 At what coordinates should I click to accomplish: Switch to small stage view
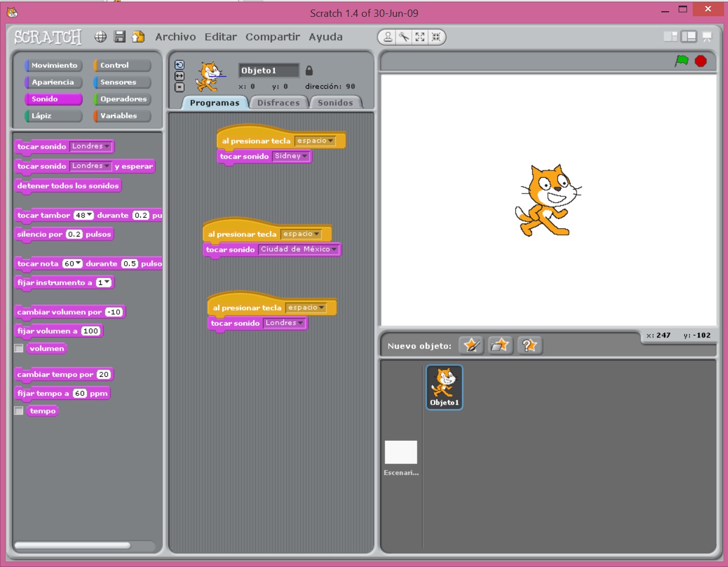coord(670,37)
